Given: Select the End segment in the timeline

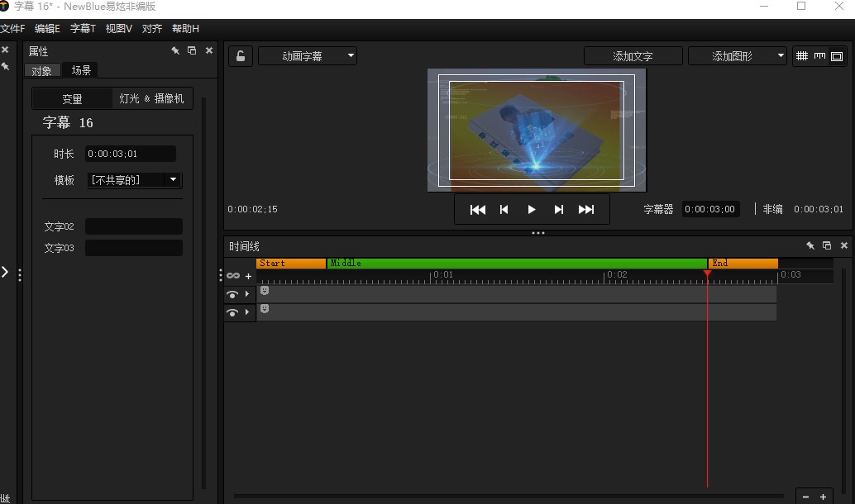Looking at the screenshot, I should (743, 264).
